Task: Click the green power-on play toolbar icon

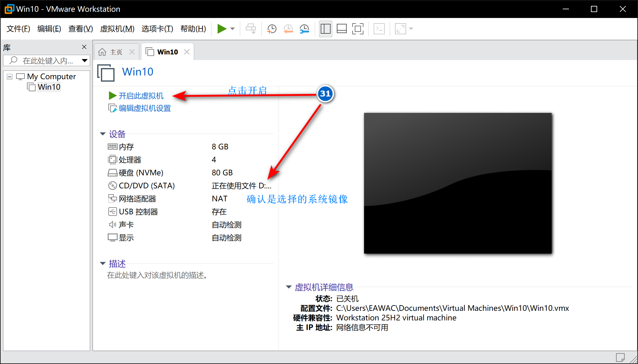Action: (222, 29)
